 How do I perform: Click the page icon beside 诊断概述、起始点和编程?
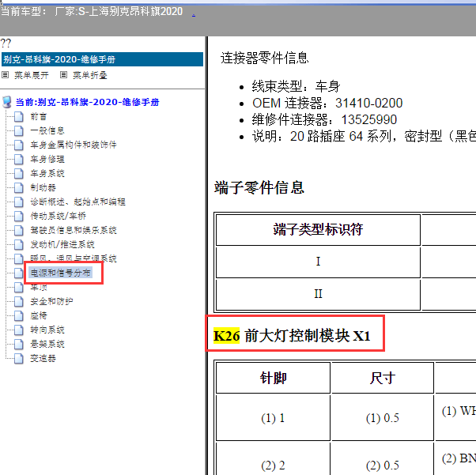tap(19, 202)
